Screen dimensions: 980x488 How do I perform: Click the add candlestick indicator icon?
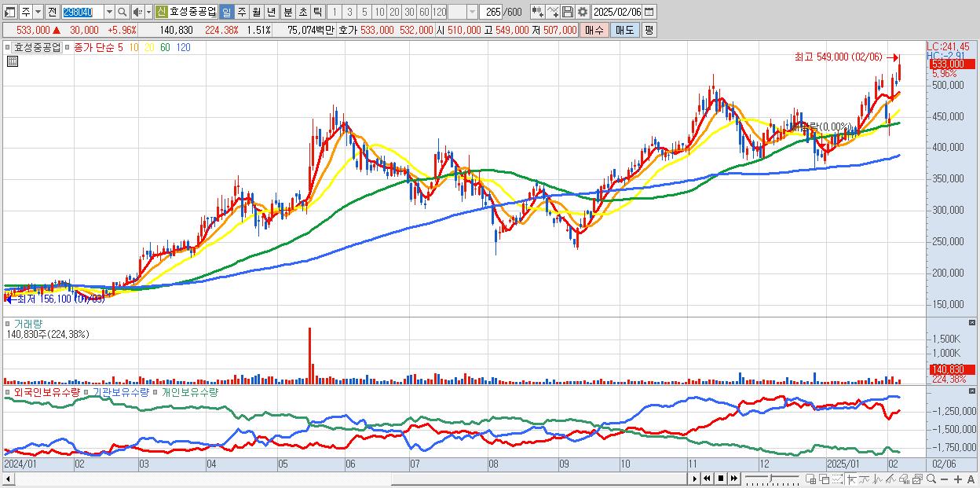tap(537, 12)
